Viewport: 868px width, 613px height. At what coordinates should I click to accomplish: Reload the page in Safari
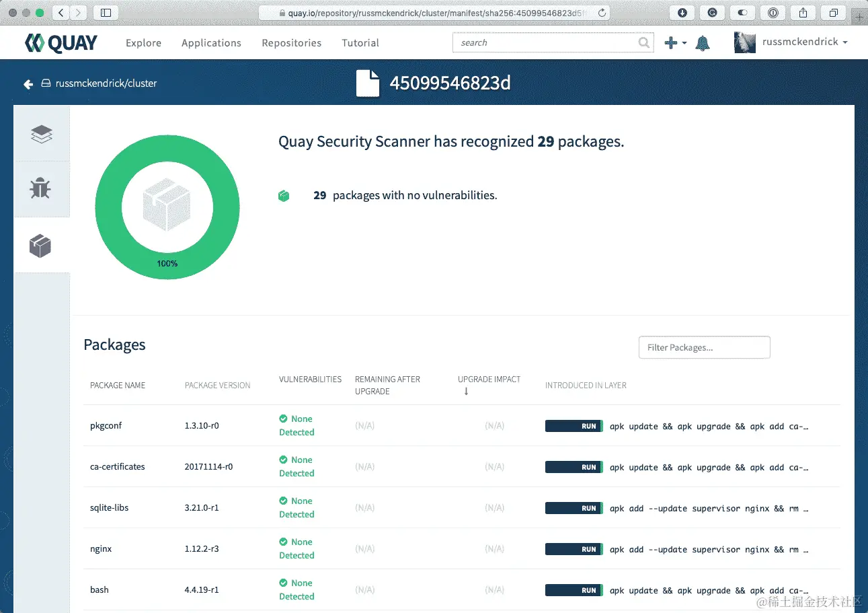click(x=601, y=13)
